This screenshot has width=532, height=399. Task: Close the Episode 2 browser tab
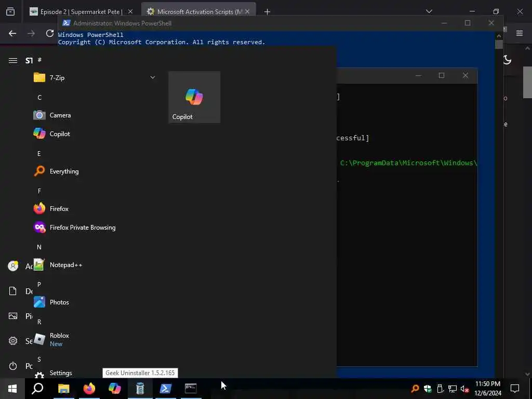pos(130,11)
